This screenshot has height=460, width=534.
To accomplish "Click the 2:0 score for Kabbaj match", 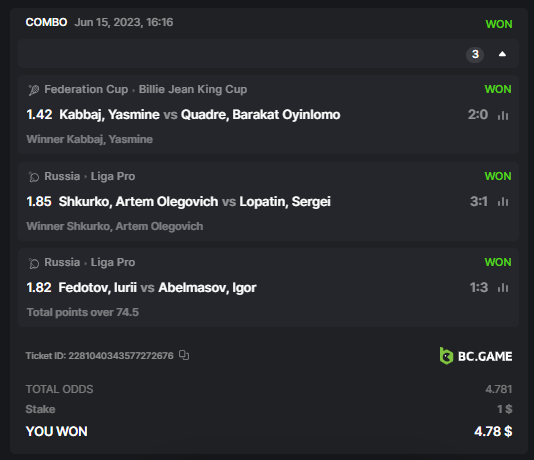I will click(478, 115).
